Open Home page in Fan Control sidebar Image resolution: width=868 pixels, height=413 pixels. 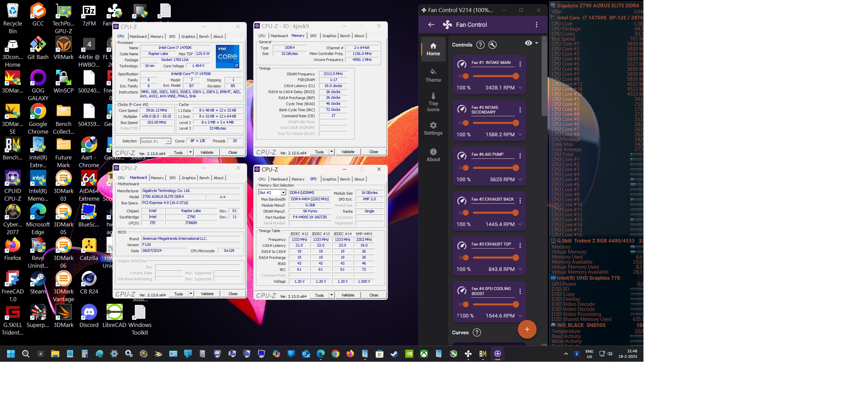click(x=433, y=49)
